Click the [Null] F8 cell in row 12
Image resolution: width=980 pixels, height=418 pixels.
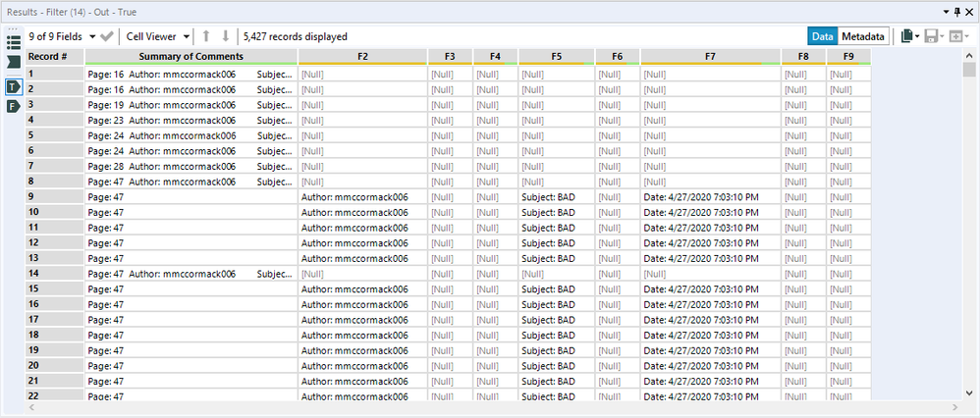coord(804,243)
